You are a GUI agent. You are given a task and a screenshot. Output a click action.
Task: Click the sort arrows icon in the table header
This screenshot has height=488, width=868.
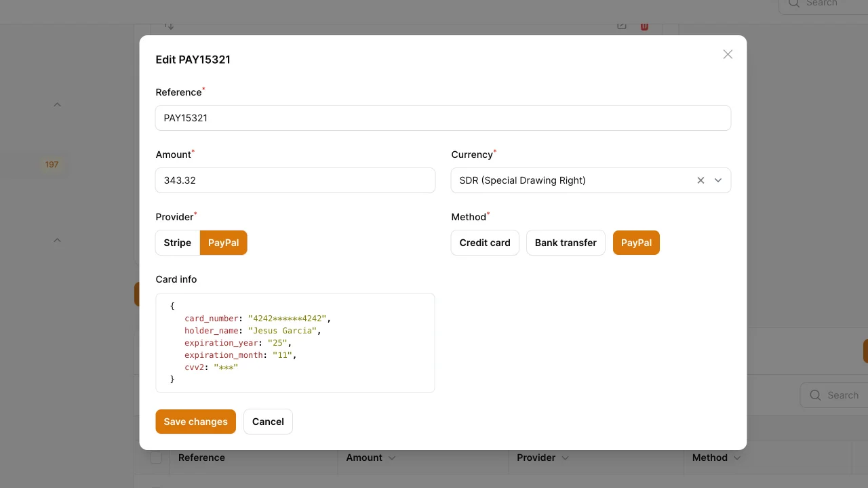(x=167, y=26)
